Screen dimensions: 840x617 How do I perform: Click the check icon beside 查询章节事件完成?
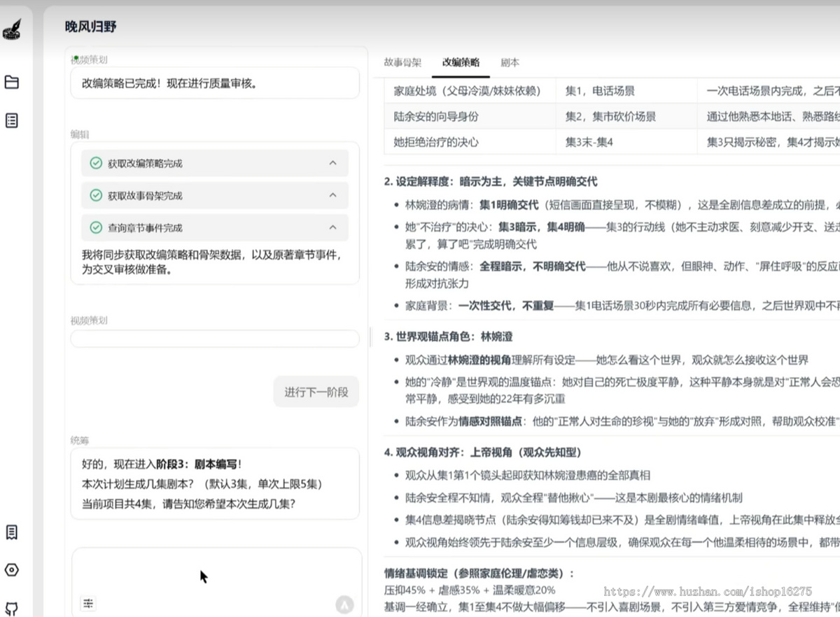[96, 227]
